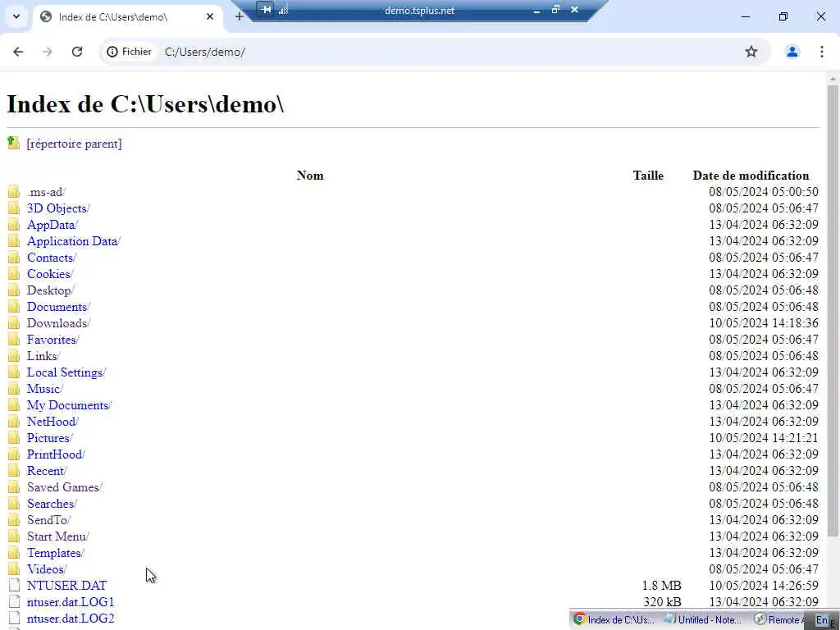Image resolution: width=840 pixels, height=630 pixels.
Task: Click the parent directory up-arrow icon
Action: 13,143
